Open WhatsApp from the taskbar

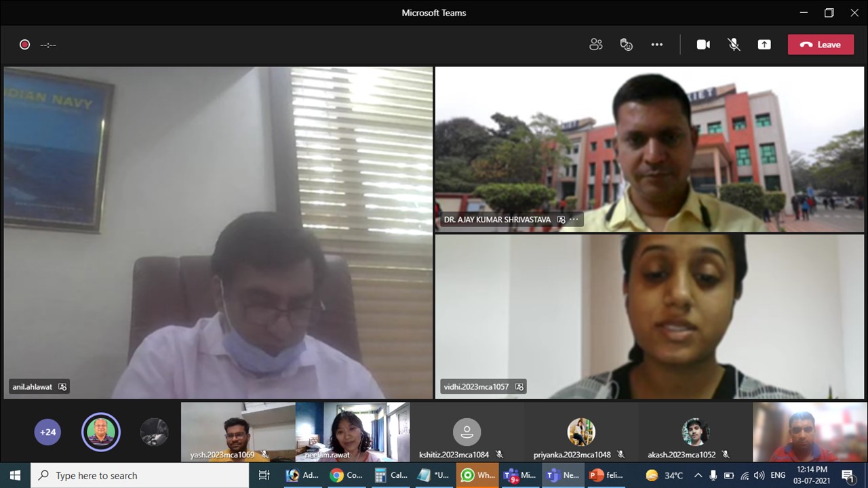477,475
